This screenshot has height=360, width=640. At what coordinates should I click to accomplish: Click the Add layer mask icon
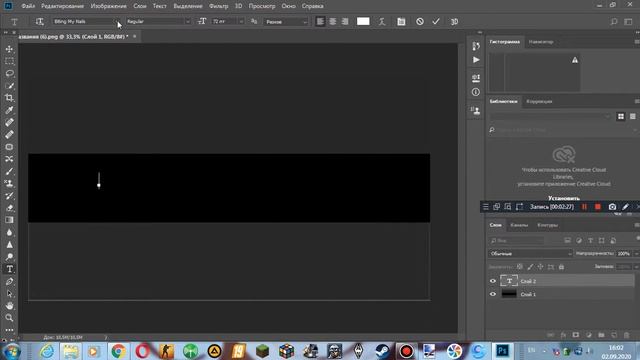click(x=576, y=335)
